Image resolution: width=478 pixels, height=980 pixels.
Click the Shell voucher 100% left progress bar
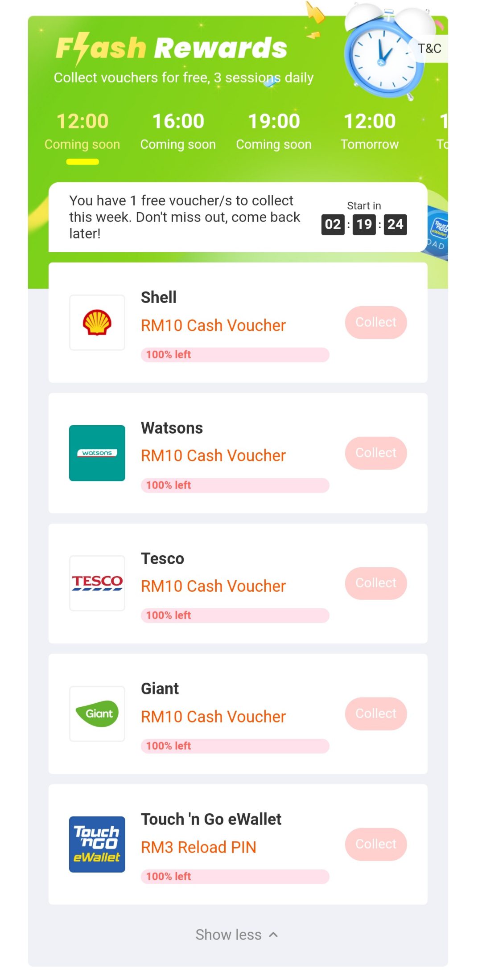tap(235, 355)
